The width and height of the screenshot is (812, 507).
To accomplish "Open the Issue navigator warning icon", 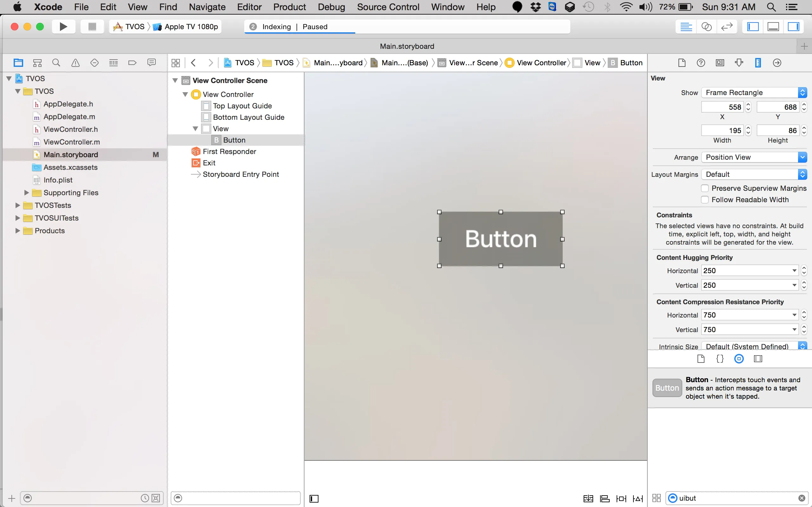I will 75,63.
